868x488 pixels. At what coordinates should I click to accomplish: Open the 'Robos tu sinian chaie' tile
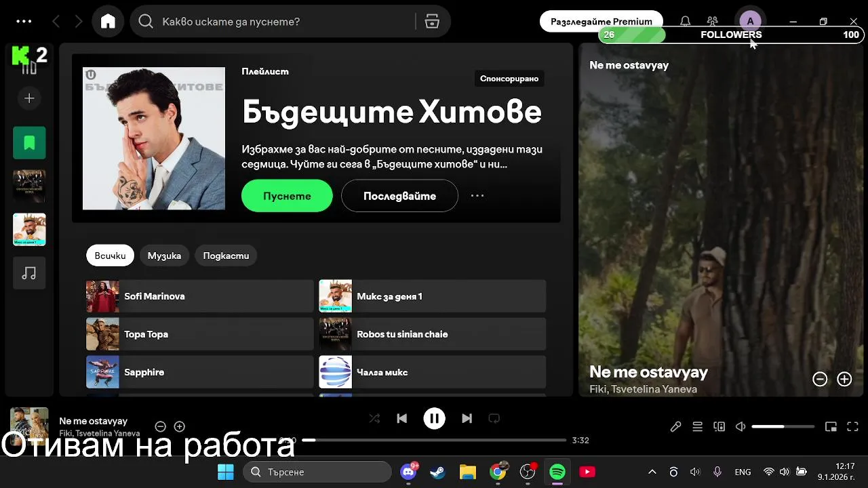coord(432,334)
